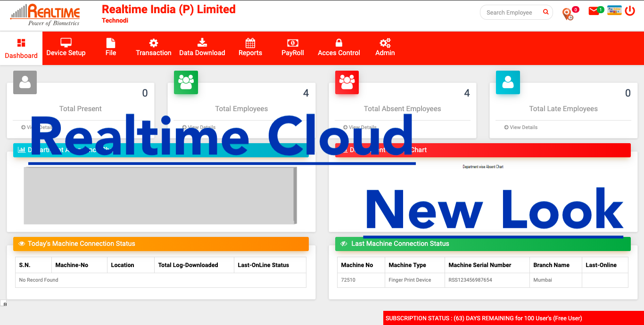Image resolution: width=644 pixels, height=325 pixels.
Task: Click the Realtime logo in the header
Action: tap(45, 14)
